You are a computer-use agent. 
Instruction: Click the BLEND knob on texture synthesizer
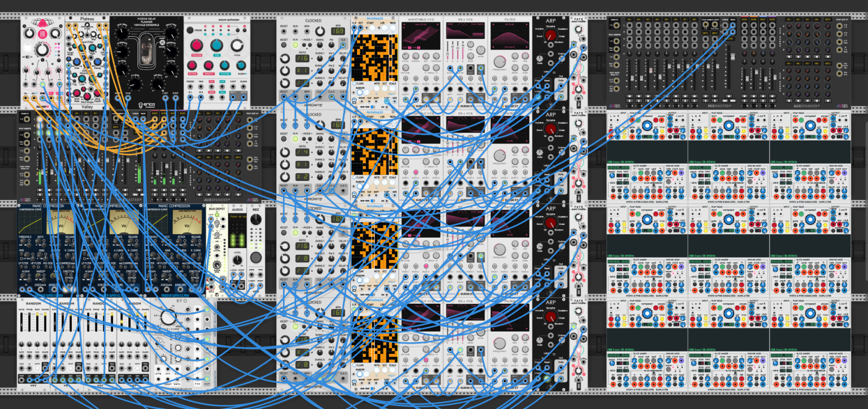pyautogui.click(x=241, y=66)
